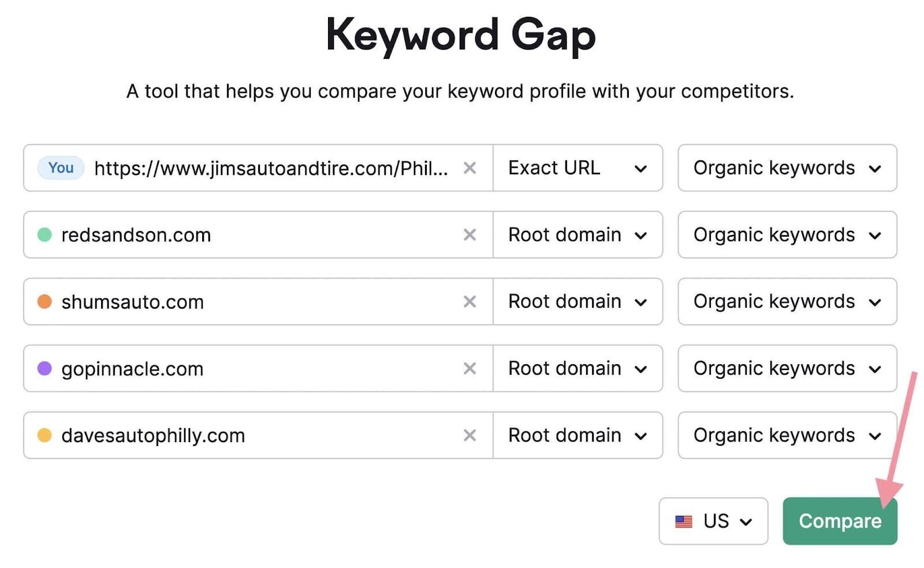924x568 pixels.
Task: Click the orange dot beside shumsauto.com
Action: [x=45, y=301]
